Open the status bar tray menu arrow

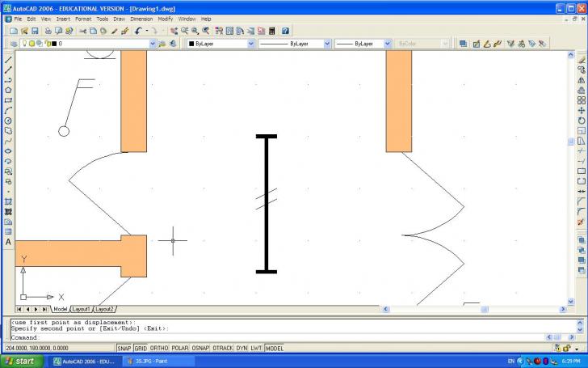point(577,349)
